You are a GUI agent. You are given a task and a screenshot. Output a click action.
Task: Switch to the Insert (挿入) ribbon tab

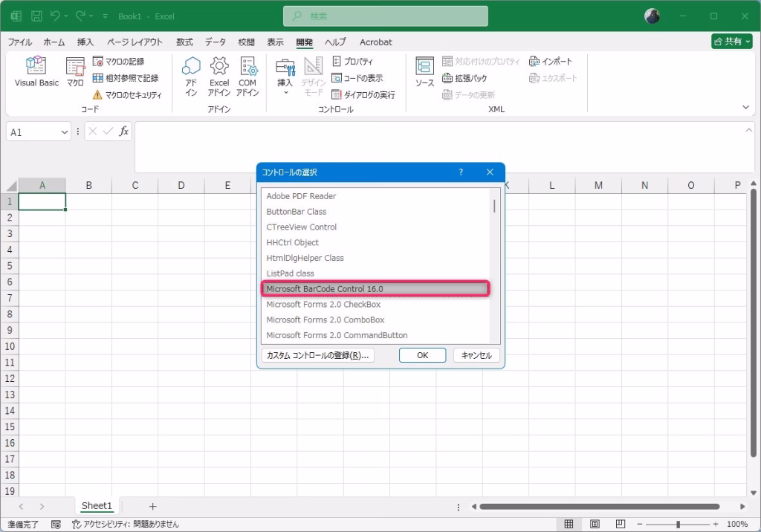85,42
